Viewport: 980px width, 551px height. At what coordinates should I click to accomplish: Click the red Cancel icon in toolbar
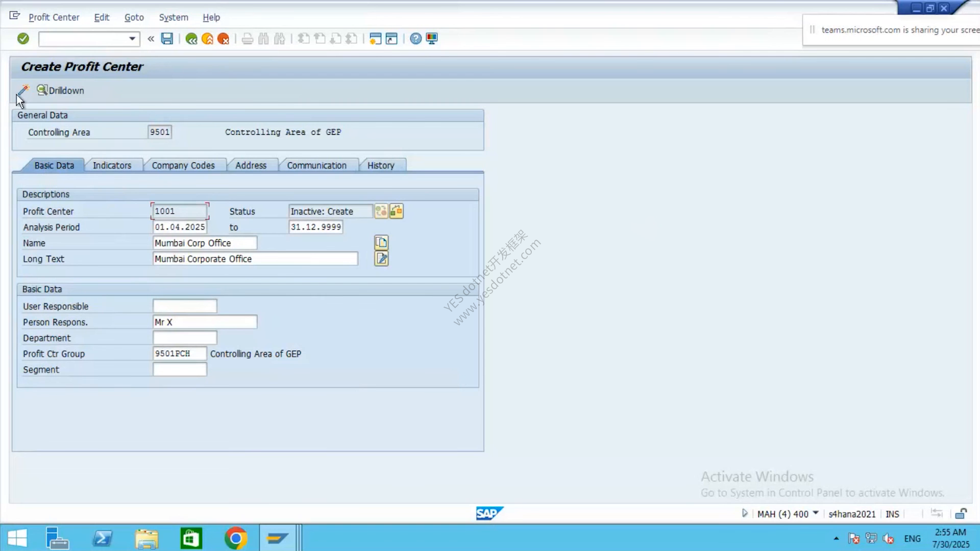click(223, 39)
